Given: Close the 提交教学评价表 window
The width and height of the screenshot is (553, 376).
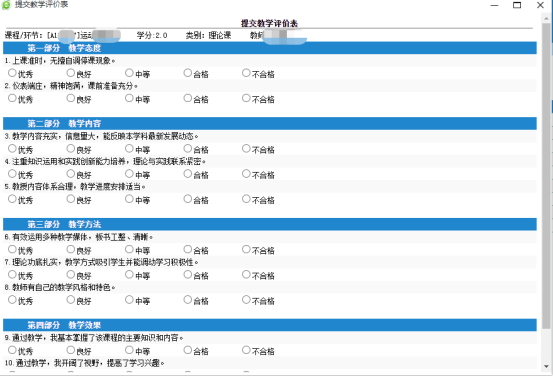Looking at the screenshot, I should [x=540, y=5].
